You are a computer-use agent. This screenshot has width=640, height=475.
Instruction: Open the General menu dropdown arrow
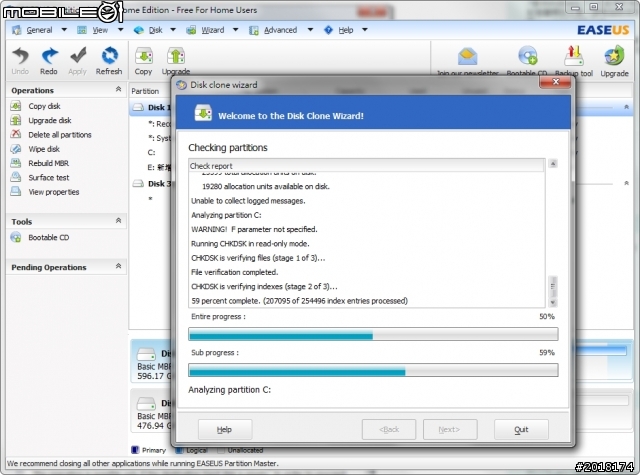64,30
